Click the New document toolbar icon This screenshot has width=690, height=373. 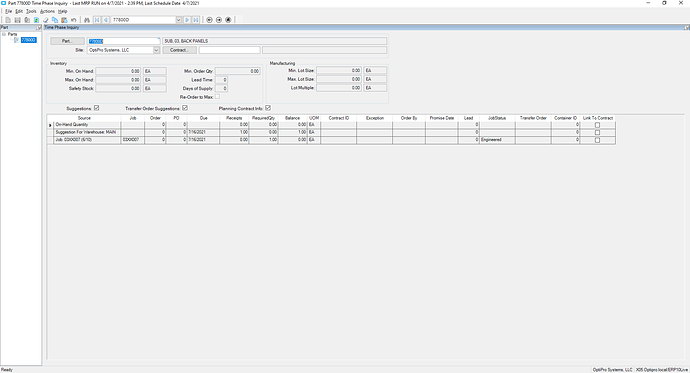click(8, 20)
